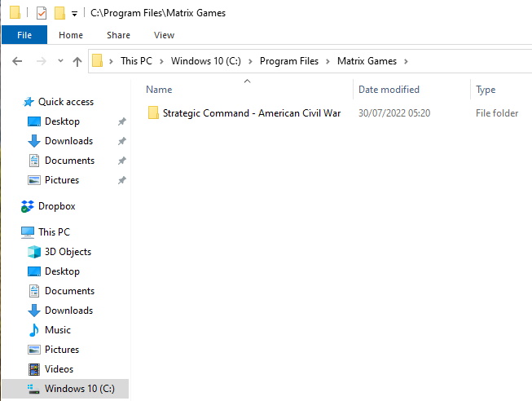This screenshot has width=532, height=401.
Task: Click the Strategic Command folder icon
Action: click(x=153, y=112)
